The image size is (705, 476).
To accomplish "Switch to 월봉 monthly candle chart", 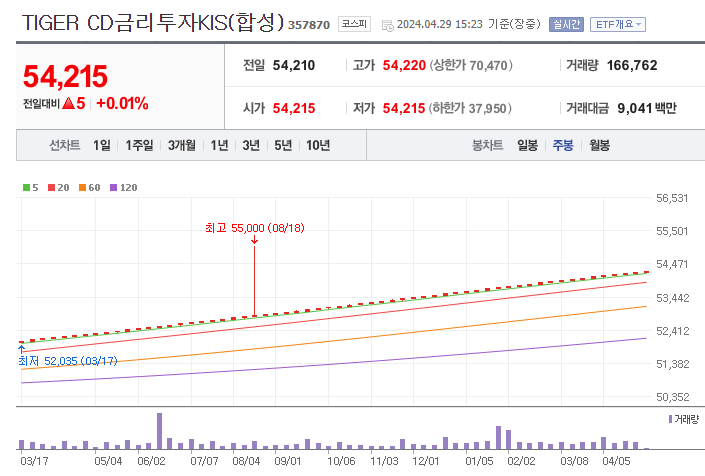I will pyautogui.click(x=599, y=145).
